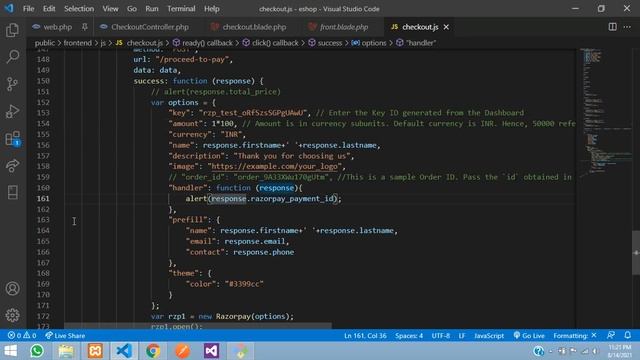The width and height of the screenshot is (640, 360).
Task: Click the options breadcrumb segment
Action: point(369,43)
